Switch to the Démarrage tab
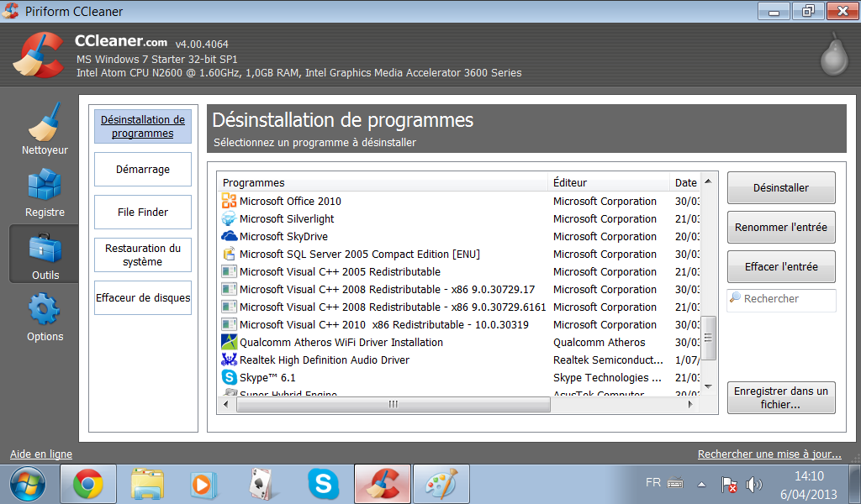Image resolution: width=861 pixels, height=504 pixels. [x=143, y=170]
